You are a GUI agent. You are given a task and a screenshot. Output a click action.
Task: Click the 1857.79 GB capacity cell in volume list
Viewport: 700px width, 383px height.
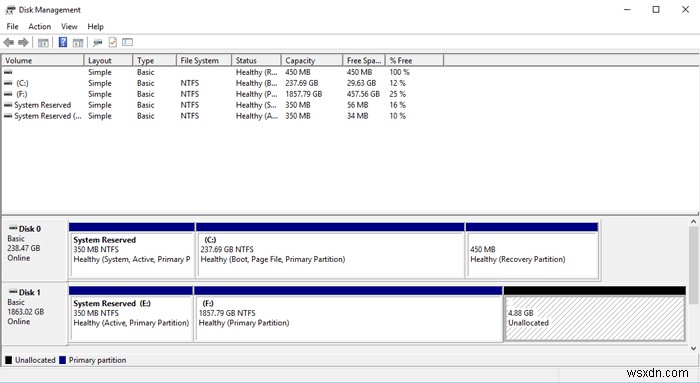pyautogui.click(x=304, y=94)
